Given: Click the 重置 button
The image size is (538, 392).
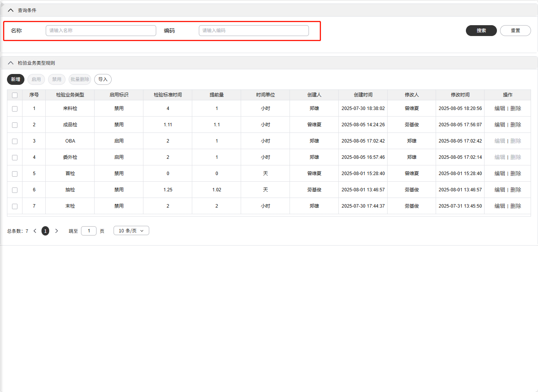Looking at the screenshot, I should 515,31.
